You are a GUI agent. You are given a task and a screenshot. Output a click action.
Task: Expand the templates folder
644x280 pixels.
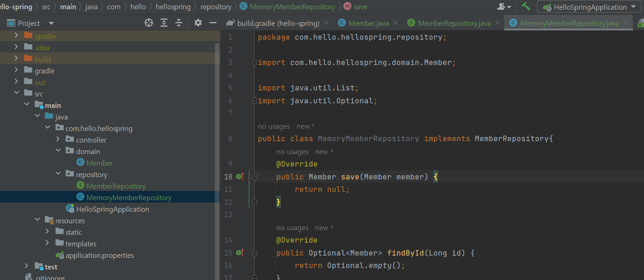click(48, 243)
